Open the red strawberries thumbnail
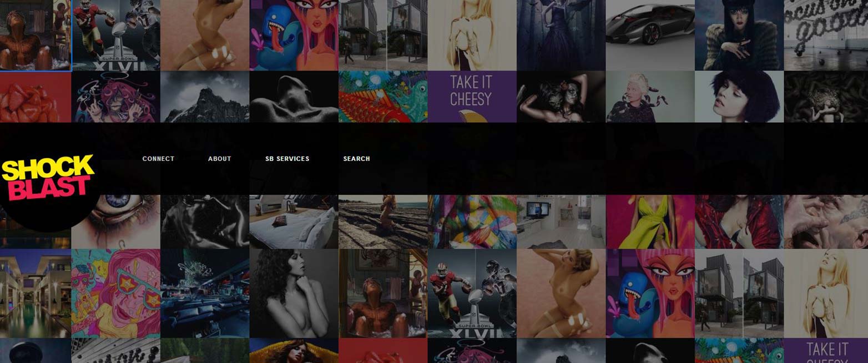Screen dimensions: 868x363 coord(36,97)
